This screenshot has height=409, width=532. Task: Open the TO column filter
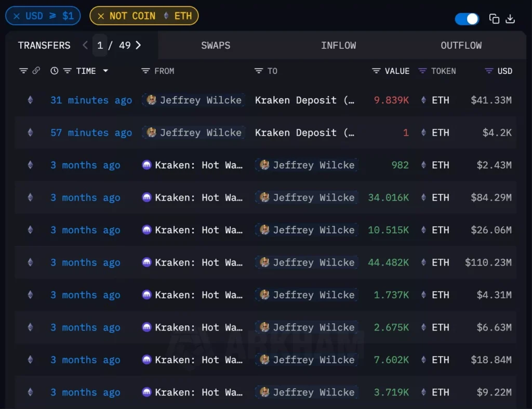click(x=259, y=71)
